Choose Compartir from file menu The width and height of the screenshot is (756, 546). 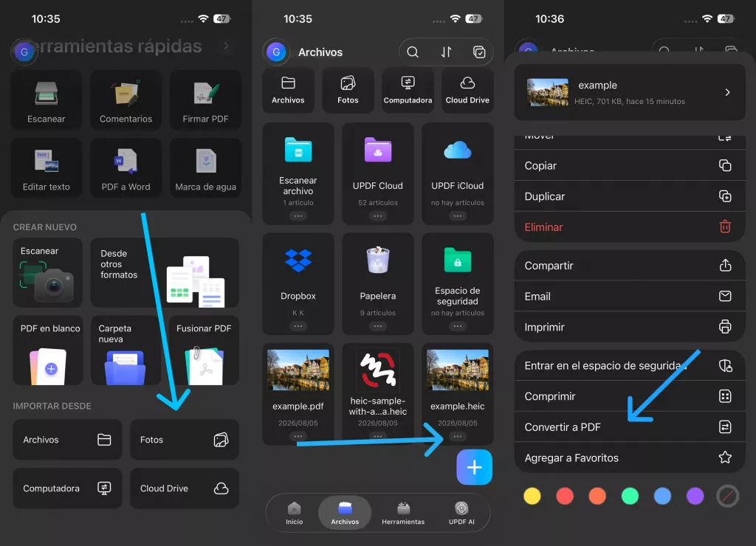(x=630, y=266)
